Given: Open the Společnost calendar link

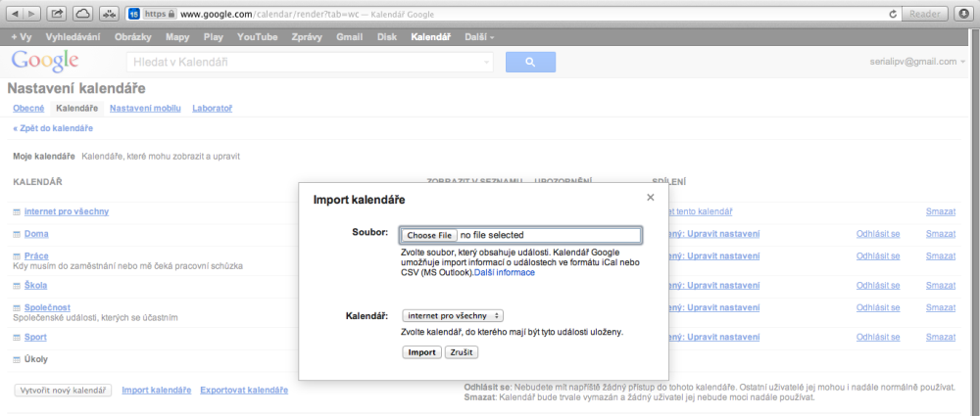Looking at the screenshot, I should [x=47, y=308].
